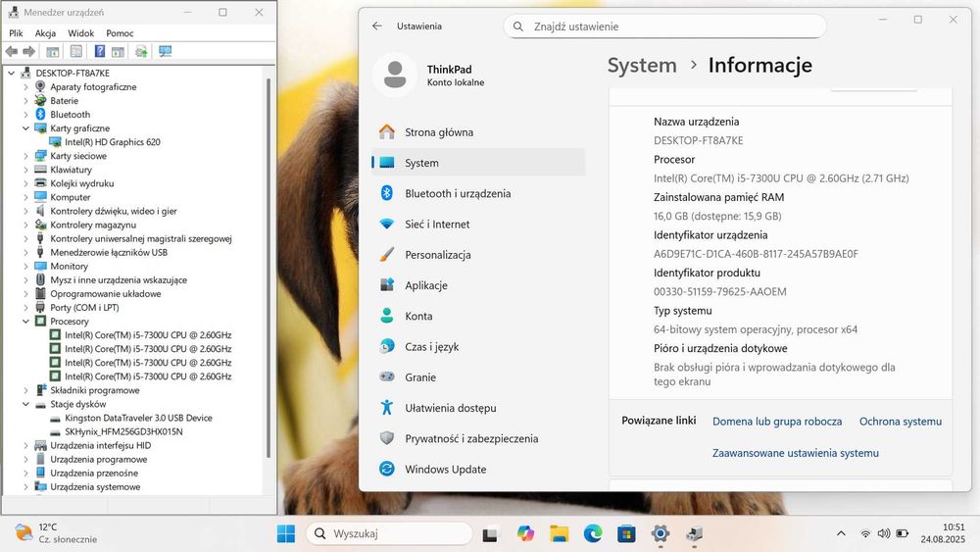Select Urządzenia interfejsu HID item
Screen dimensions: 980x552
(101, 446)
